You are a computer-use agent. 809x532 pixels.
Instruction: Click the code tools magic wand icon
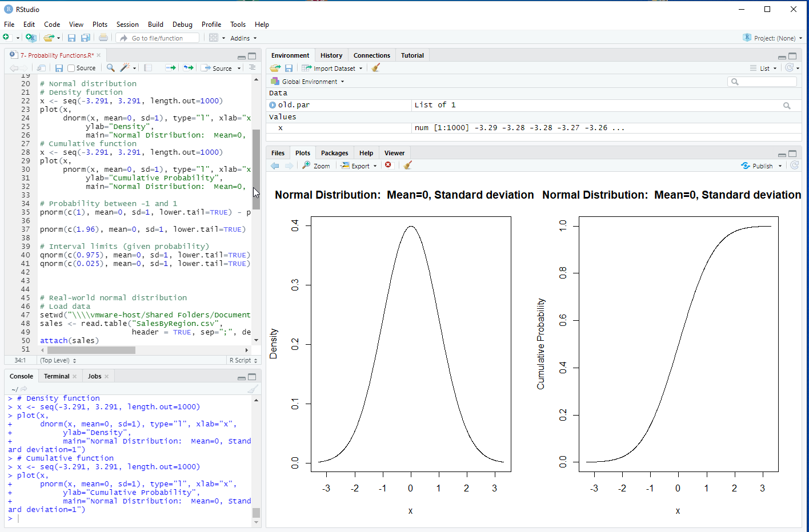[125, 68]
